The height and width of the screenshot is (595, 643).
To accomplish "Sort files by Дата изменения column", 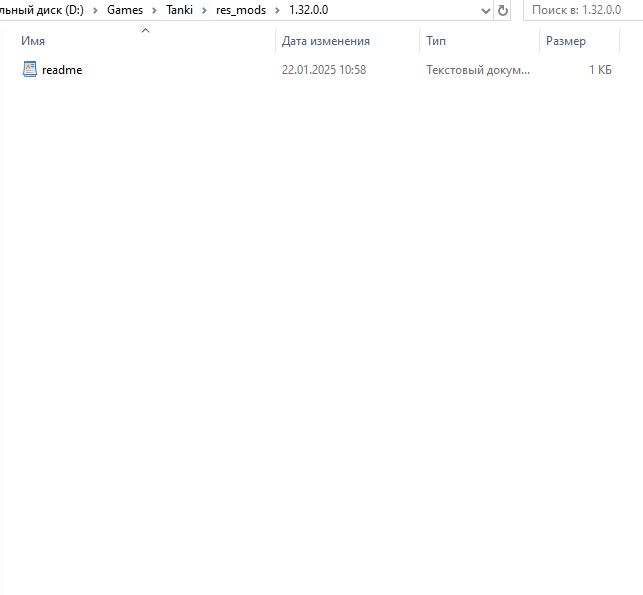I will coord(326,41).
